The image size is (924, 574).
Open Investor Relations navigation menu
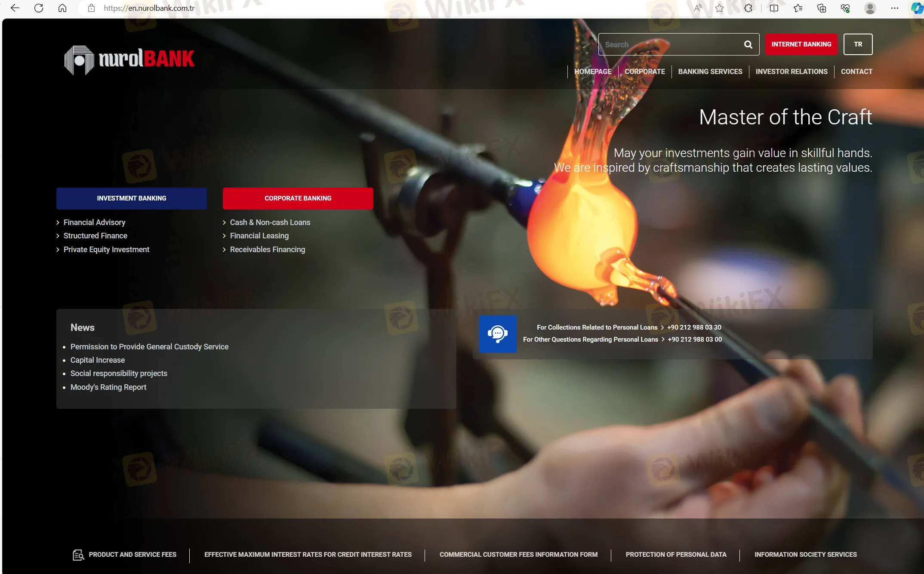tap(791, 71)
